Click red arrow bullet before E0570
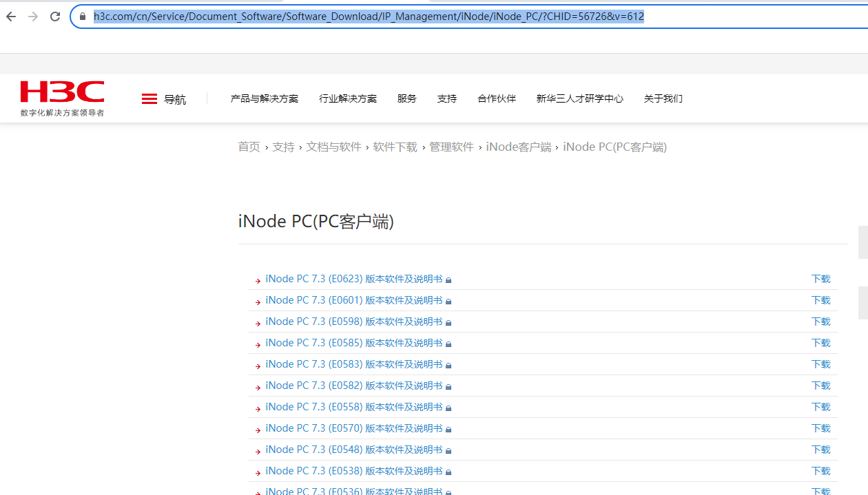868x495 pixels. click(x=258, y=430)
